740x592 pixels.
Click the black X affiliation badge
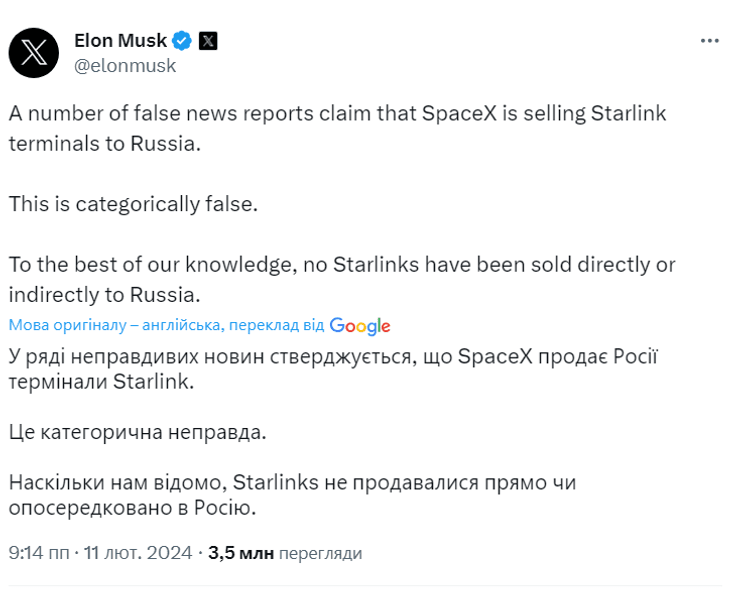(x=207, y=41)
